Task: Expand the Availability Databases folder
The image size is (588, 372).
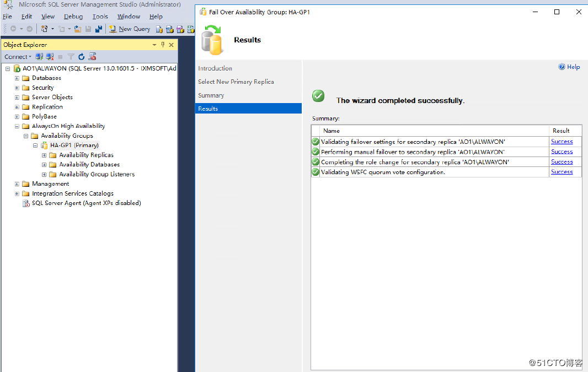Action: pos(44,164)
